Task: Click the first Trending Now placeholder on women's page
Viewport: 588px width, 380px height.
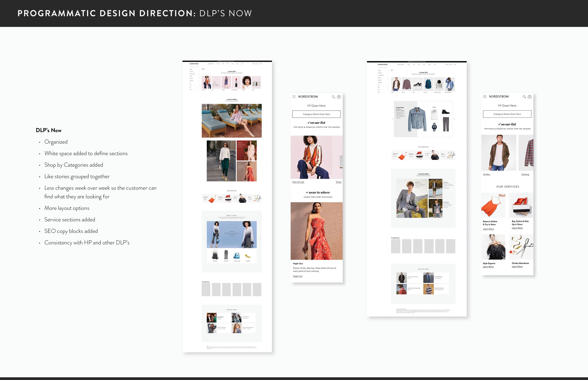Action: click(206, 289)
